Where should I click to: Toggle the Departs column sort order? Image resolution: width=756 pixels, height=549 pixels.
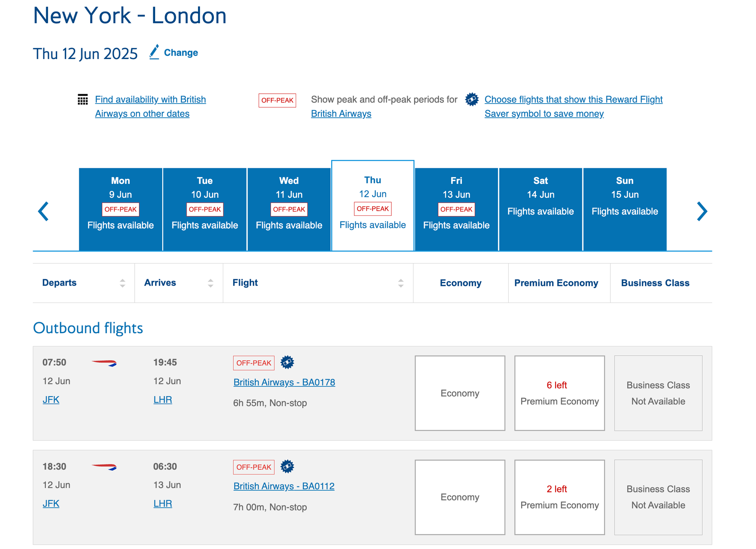pyautogui.click(x=122, y=283)
